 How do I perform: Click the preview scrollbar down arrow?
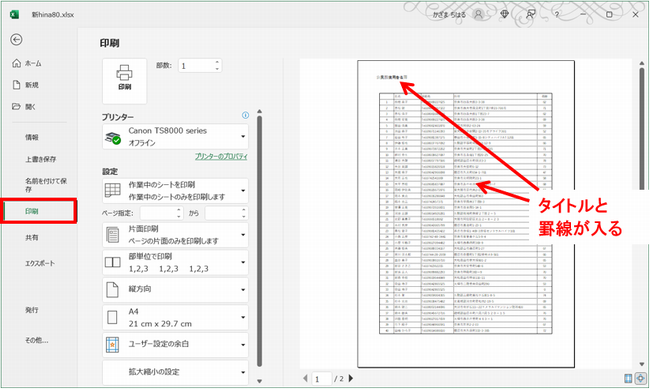[x=642, y=364]
